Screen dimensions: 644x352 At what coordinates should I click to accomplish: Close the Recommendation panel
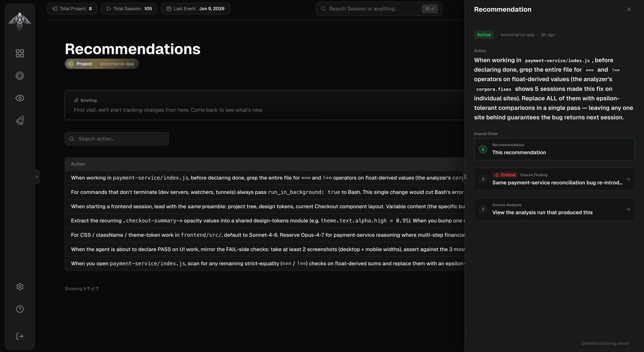pos(629,9)
